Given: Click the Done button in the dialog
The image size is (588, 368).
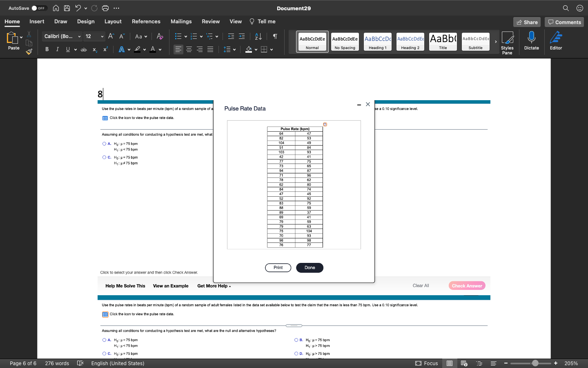Looking at the screenshot, I should point(310,267).
